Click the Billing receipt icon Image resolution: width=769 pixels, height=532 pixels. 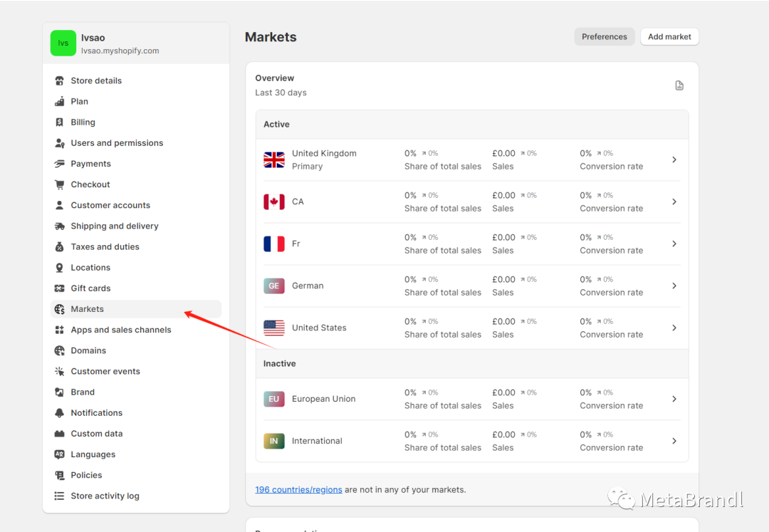(x=59, y=122)
